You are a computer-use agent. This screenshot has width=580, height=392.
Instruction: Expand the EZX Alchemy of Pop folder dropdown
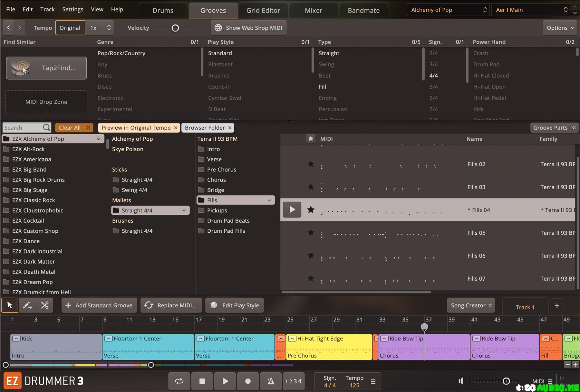pyautogui.click(x=99, y=139)
